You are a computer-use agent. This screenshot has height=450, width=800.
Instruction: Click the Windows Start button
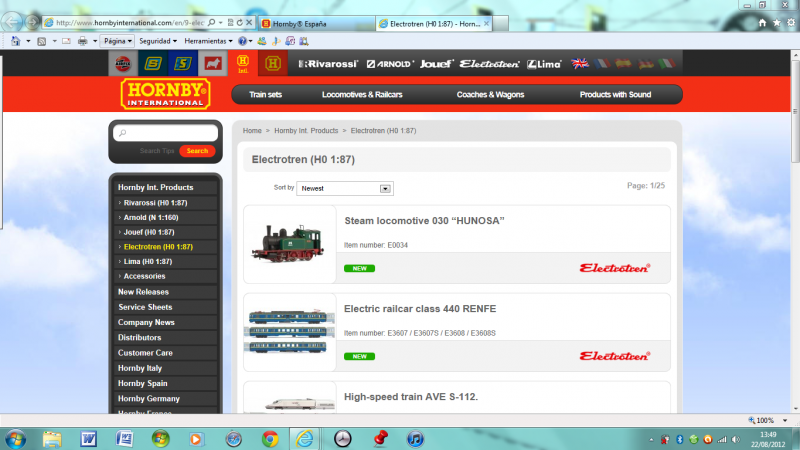point(15,439)
